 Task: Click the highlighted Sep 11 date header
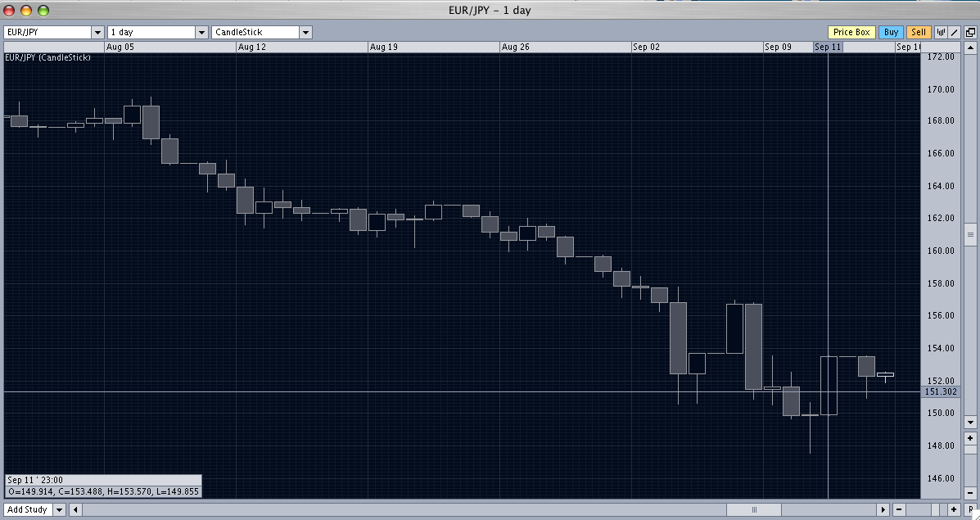[x=828, y=47]
